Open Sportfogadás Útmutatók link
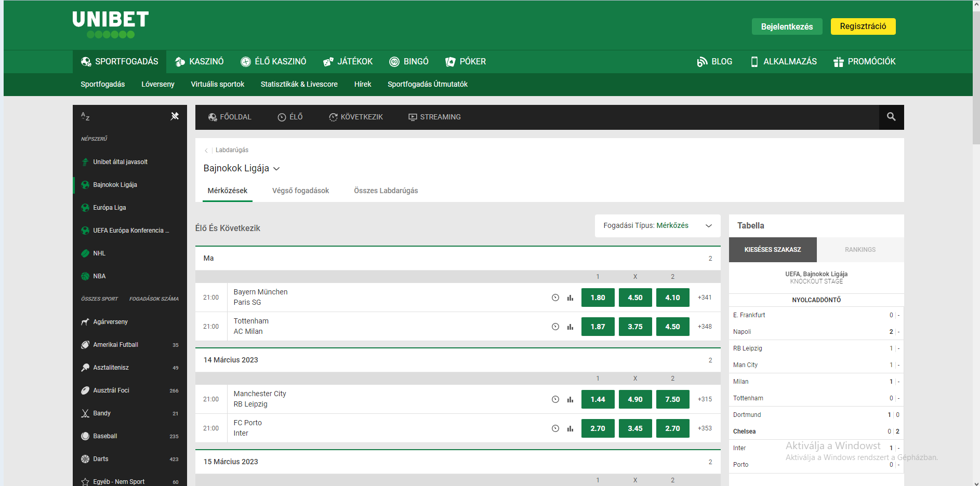The image size is (980, 486). tap(428, 84)
